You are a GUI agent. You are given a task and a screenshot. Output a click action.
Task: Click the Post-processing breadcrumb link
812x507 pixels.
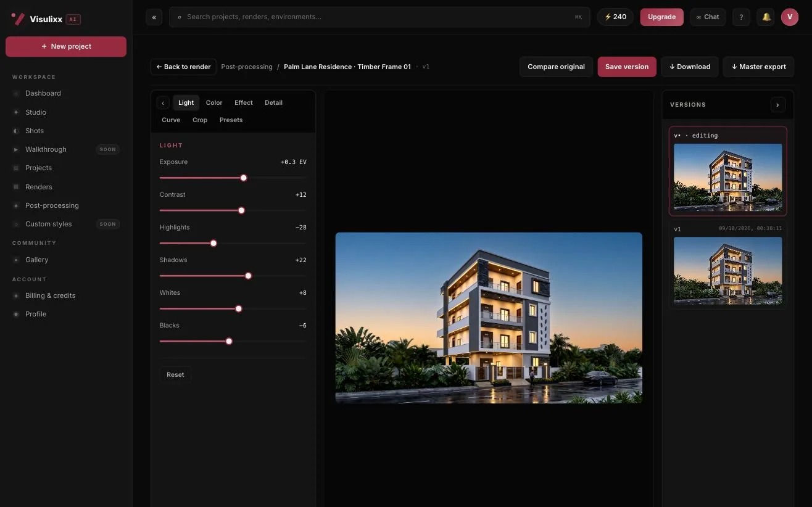pyautogui.click(x=247, y=67)
